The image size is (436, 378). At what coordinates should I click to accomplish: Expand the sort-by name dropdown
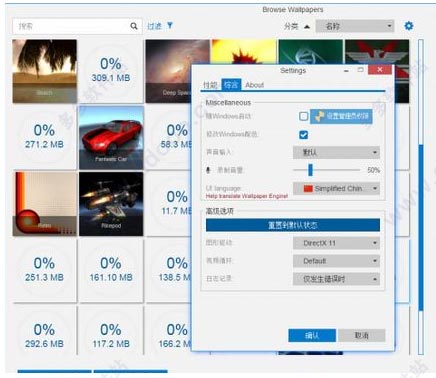coord(355,26)
